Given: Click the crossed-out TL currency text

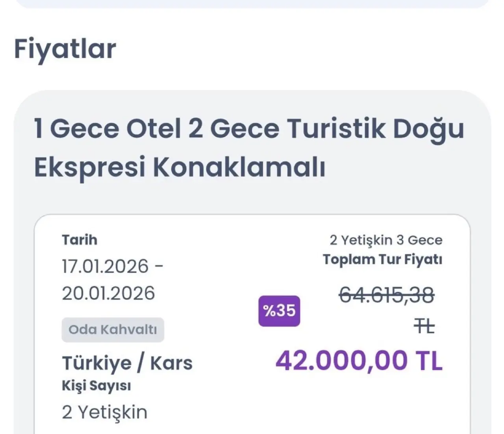Looking at the screenshot, I should (424, 326).
